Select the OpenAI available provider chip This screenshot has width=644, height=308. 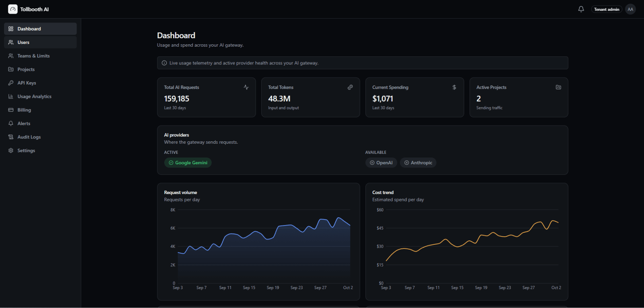tap(381, 163)
